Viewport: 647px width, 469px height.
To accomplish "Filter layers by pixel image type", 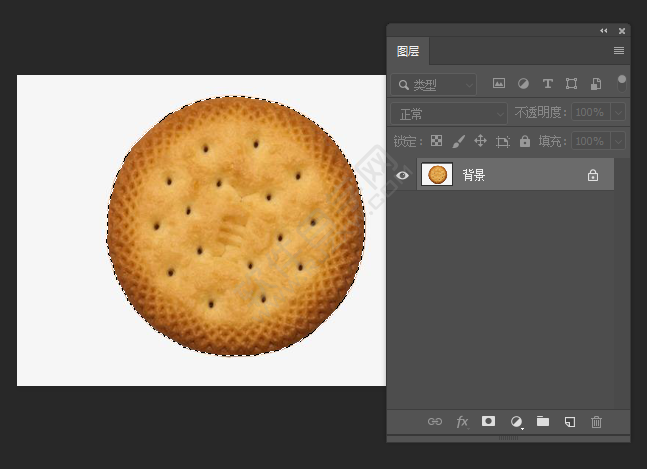I will 498,84.
